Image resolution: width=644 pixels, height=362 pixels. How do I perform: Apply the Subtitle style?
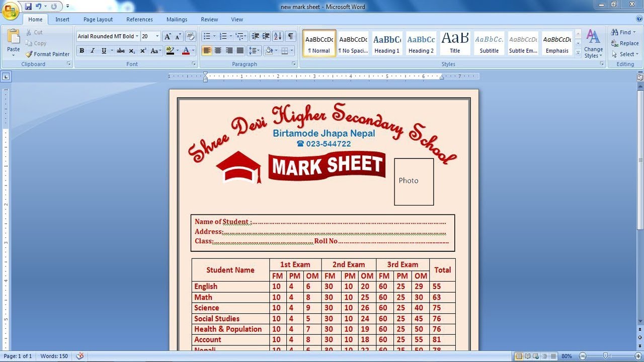[489, 44]
